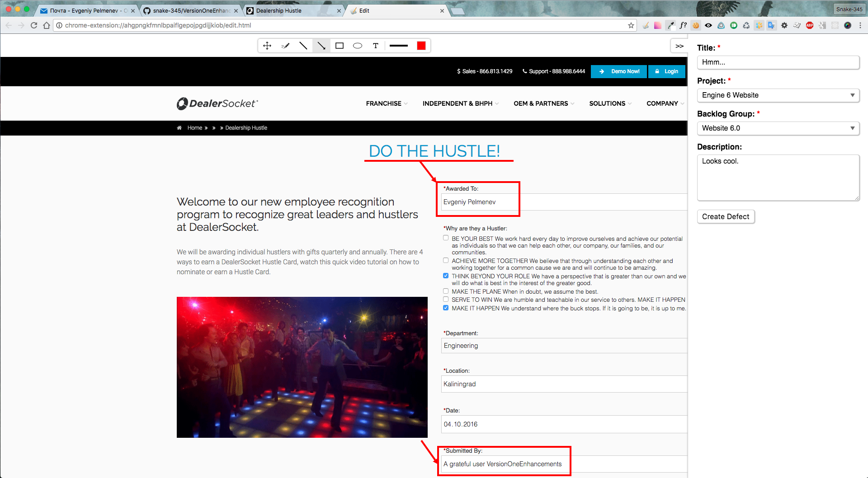Viewport: 868px width, 478px height.
Task: Click the pink gradient extension icon
Action: [x=658, y=25]
